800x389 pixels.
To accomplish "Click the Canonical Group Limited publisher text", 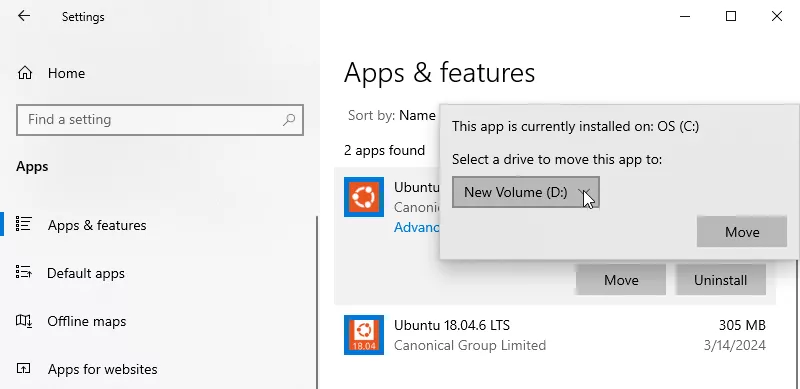I will pyautogui.click(x=470, y=346).
